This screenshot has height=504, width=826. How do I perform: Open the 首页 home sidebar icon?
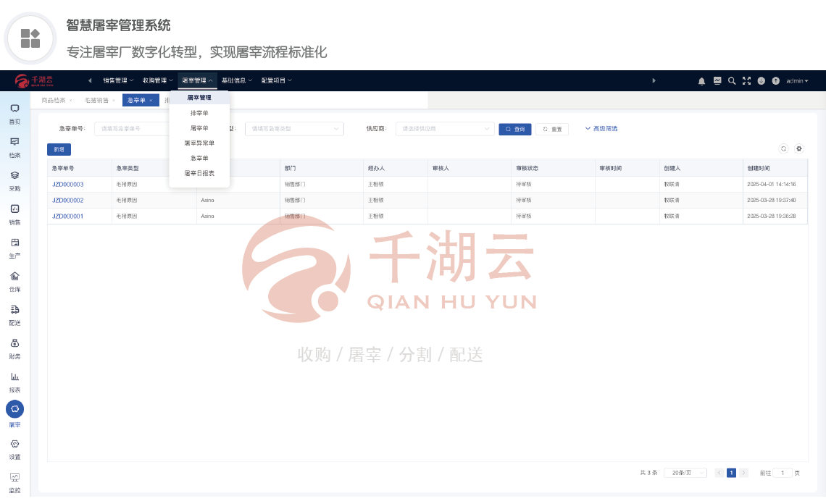tap(14, 113)
